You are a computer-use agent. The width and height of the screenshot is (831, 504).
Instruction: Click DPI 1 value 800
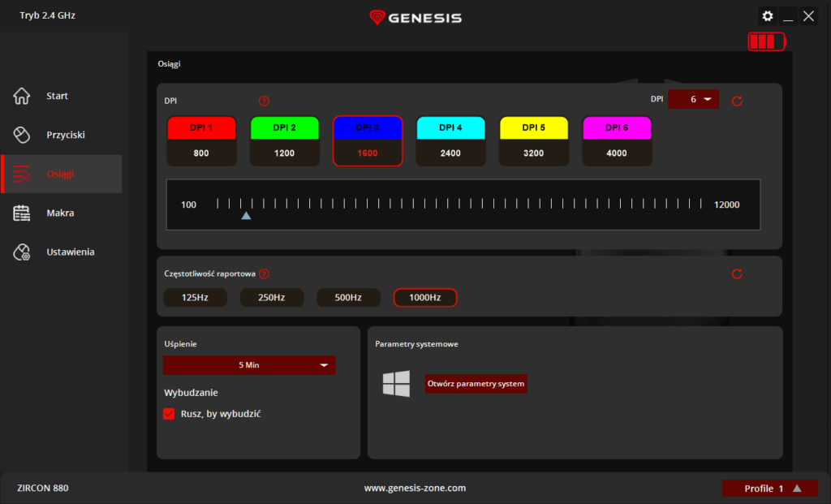(x=201, y=153)
